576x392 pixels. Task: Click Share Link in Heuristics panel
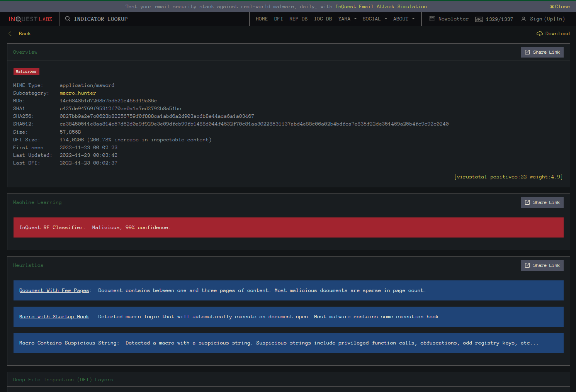tap(542, 265)
